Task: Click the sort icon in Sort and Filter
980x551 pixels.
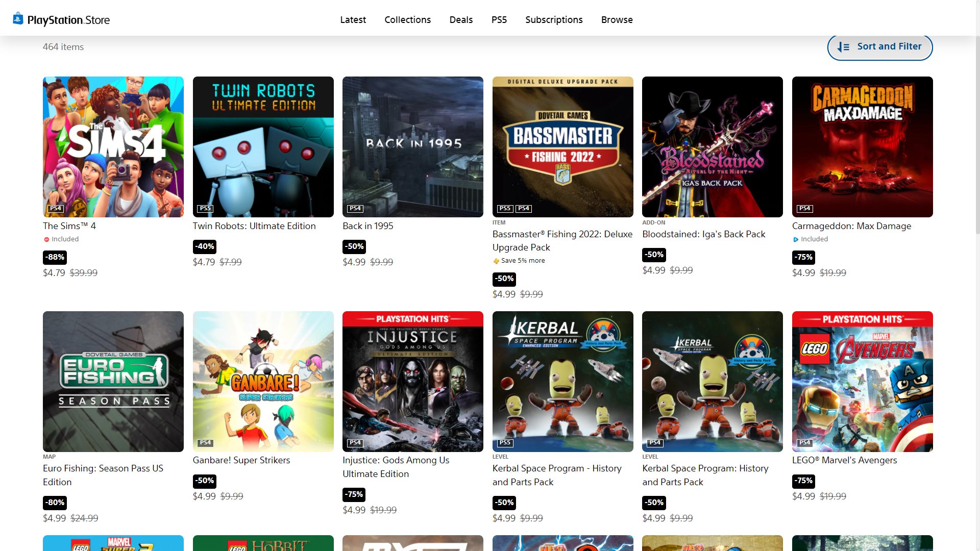Action: pos(843,47)
